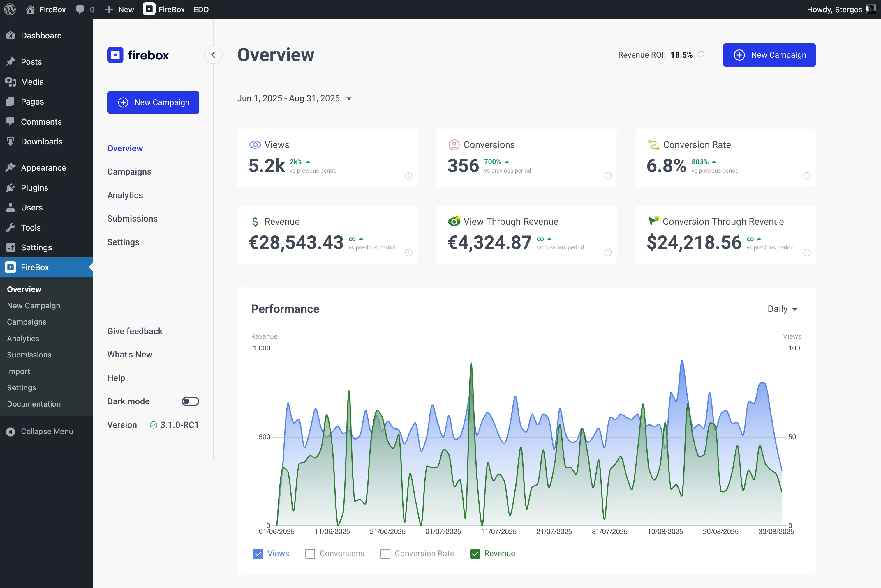The height and width of the screenshot is (588, 881).
Task: Click the FireBox square icon in admin bar
Action: [149, 9]
